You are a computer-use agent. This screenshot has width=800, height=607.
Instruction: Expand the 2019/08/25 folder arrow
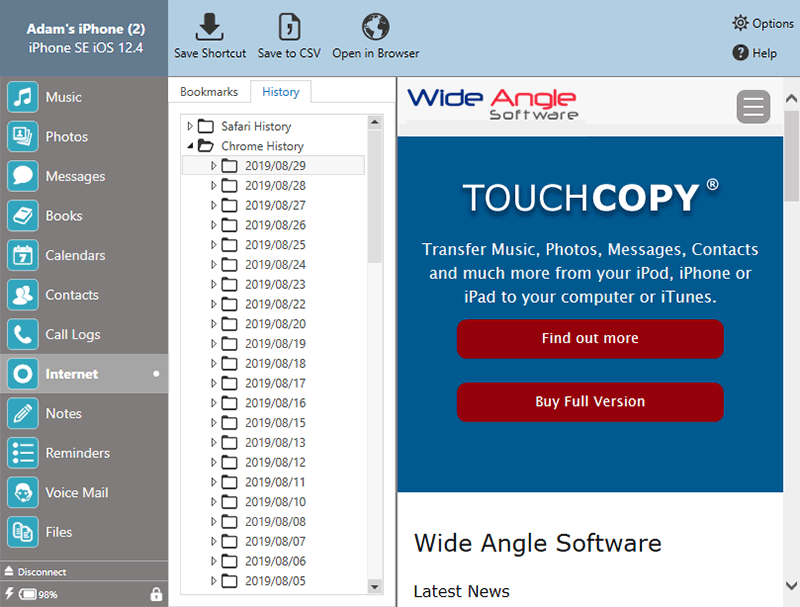(214, 245)
